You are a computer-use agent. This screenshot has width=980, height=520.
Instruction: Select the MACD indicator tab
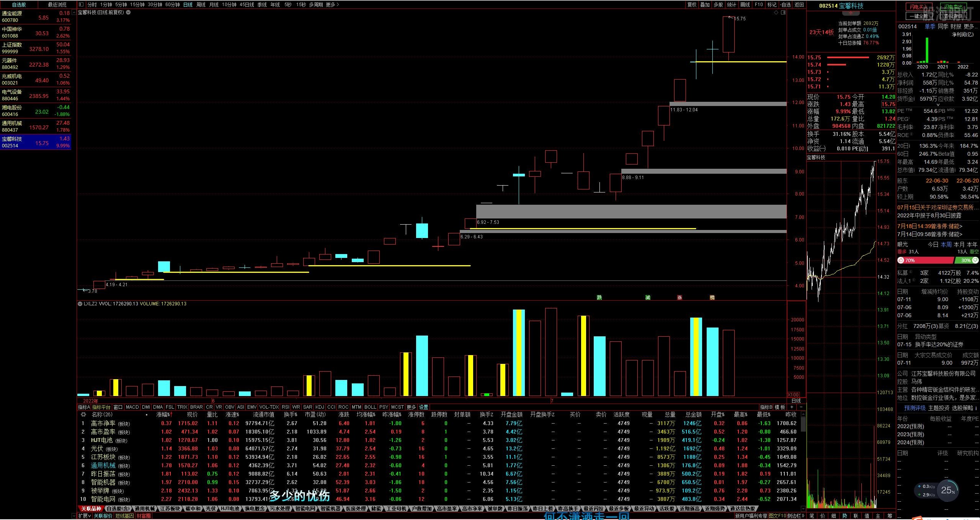pos(132,407)
